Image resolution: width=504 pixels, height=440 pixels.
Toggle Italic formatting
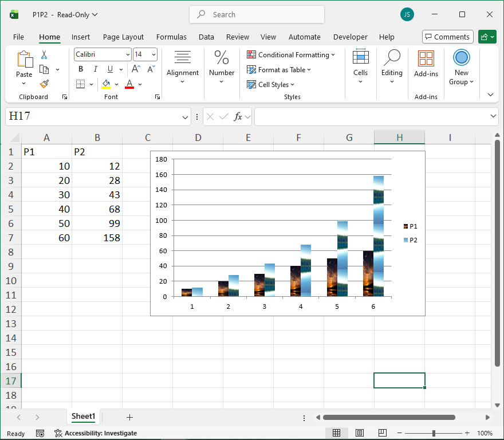(95, 69)
